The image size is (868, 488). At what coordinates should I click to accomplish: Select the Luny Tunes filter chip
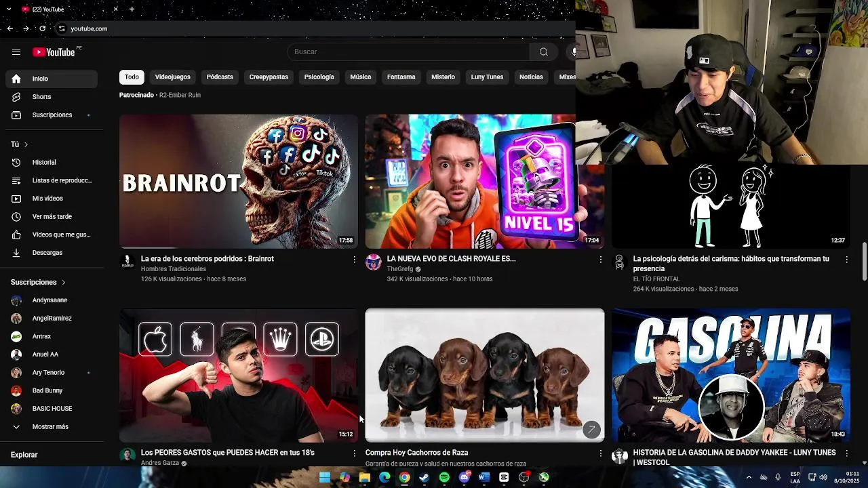pyautogui.click(x=488, y=77)
